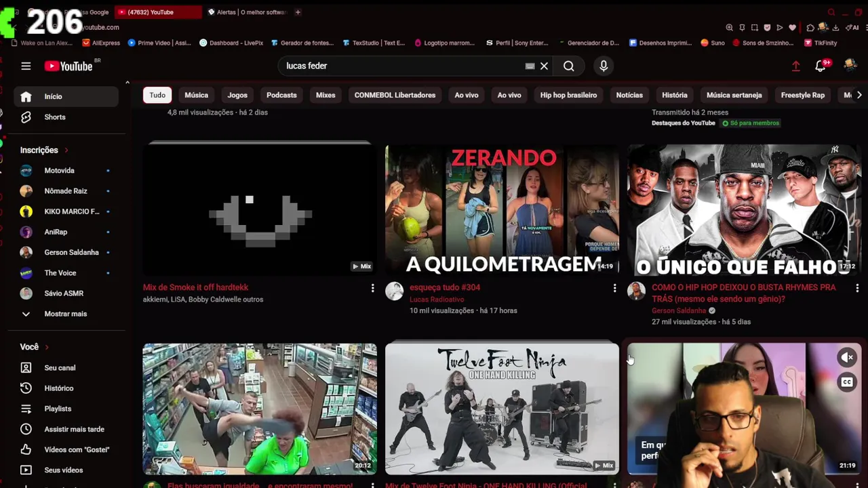
Task: Open Seu canal in the sidebar
Action: tap(67, 367)
